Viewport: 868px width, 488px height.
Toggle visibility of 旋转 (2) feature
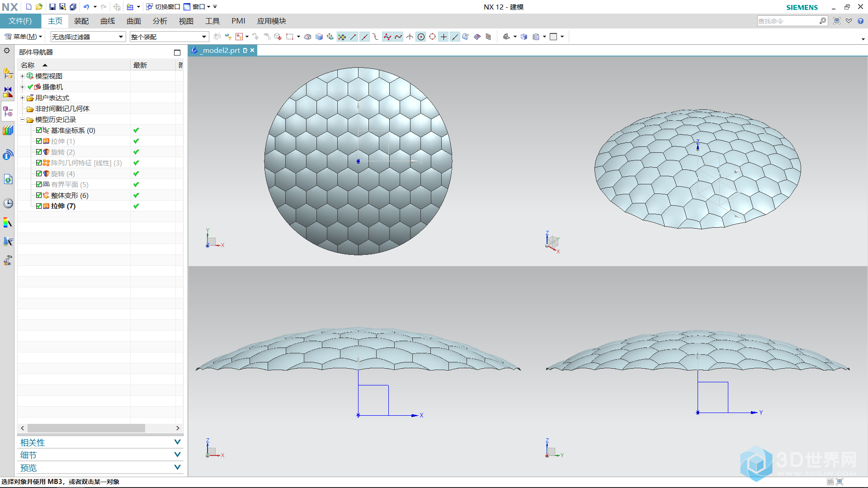click(x=38, y=151)
